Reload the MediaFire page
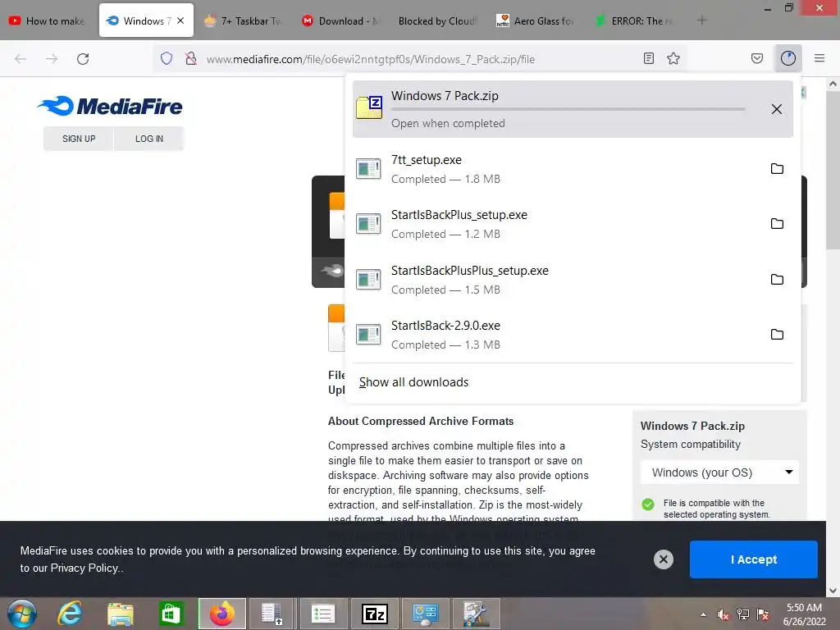 click(x=83, y=59)
